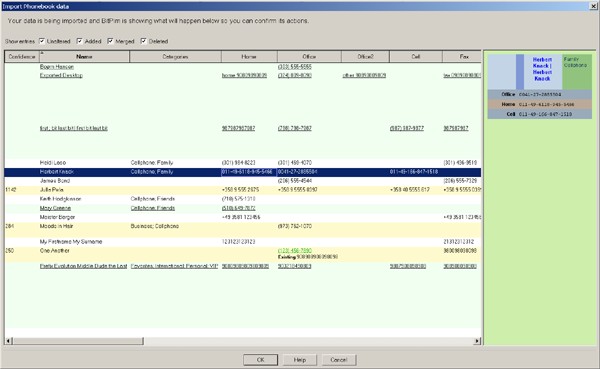Click Mary Greene's underlined home number
This screenshot has height=369, width=600.
238,208
